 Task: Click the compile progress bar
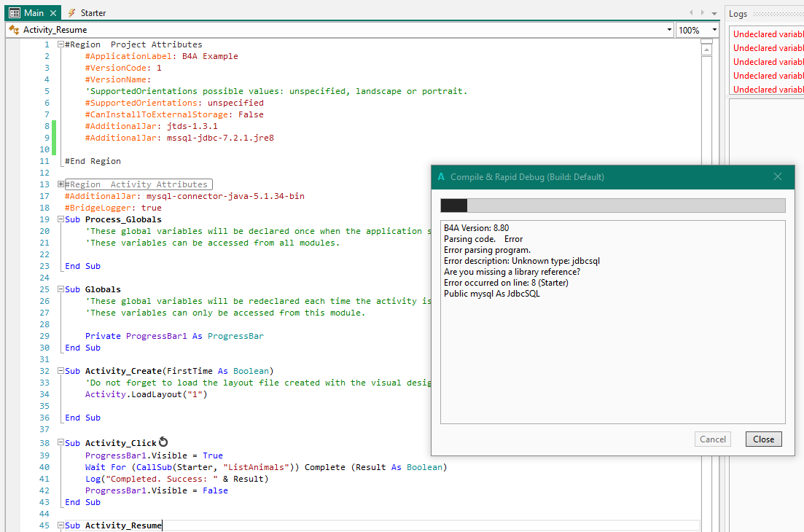(612, 206)
